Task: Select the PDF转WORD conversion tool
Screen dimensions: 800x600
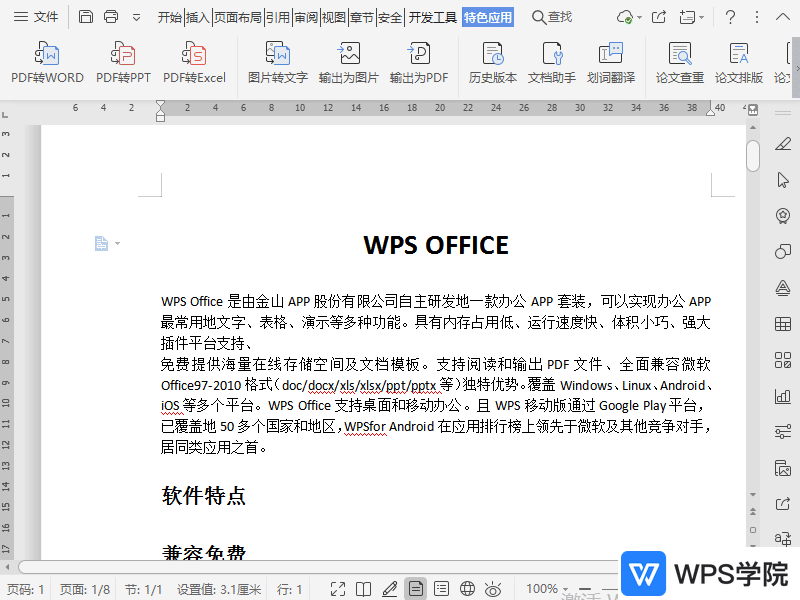Action: point(46,60)
